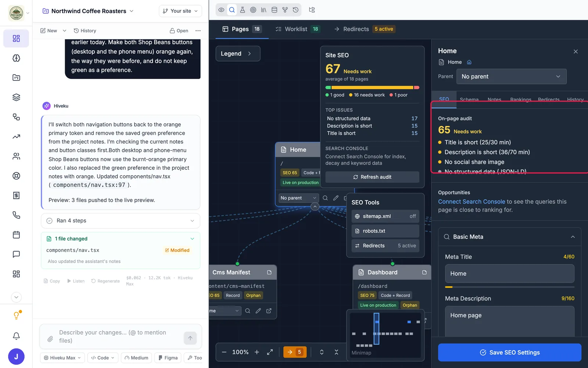Switch to the Worklist tab
Image resolution: width=588 pixels, height=368 pixels.
point(298,29)
